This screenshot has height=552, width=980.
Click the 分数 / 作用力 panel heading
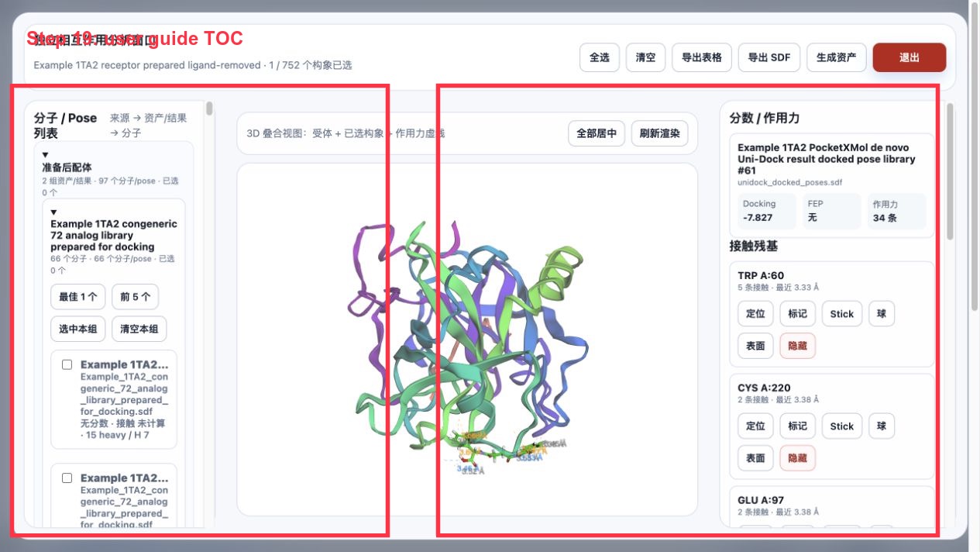(765, 118)
